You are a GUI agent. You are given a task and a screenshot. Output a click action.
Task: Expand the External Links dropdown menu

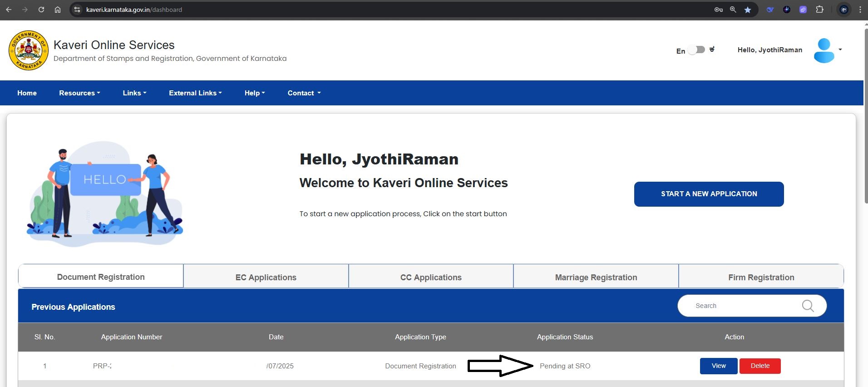point(195,93)
